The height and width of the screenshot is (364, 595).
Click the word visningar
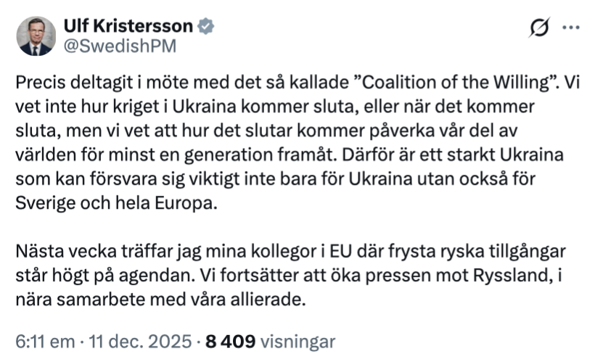[x=297, y=342]
